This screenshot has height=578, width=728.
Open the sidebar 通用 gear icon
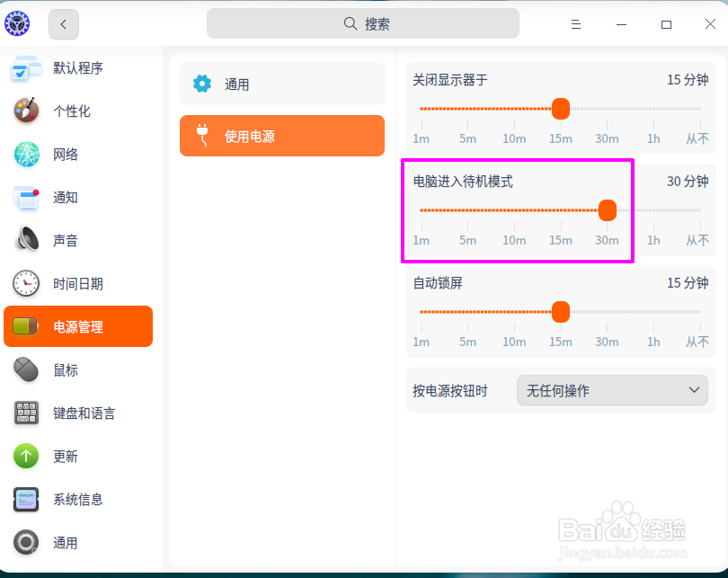coord(26,542)
